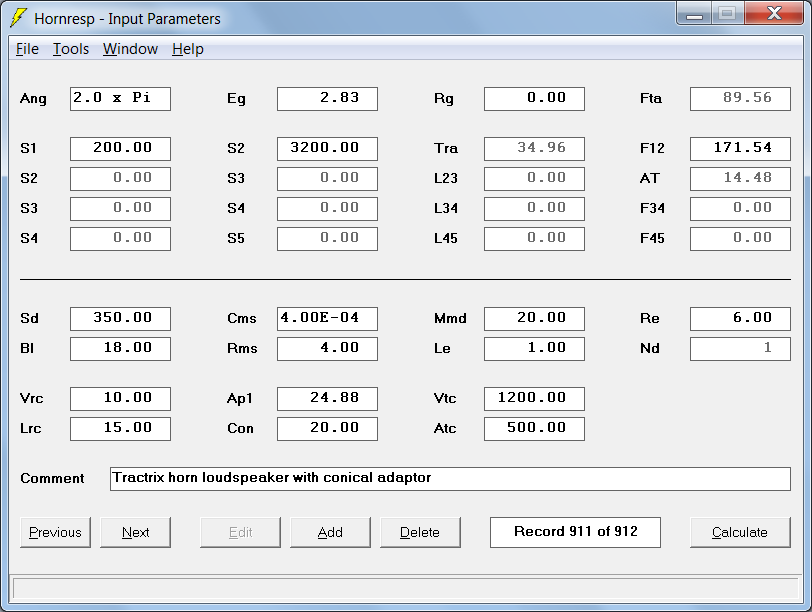
Task: Select the Re field with 6.00
Action: pyautogui.click(x=741, y=319)
